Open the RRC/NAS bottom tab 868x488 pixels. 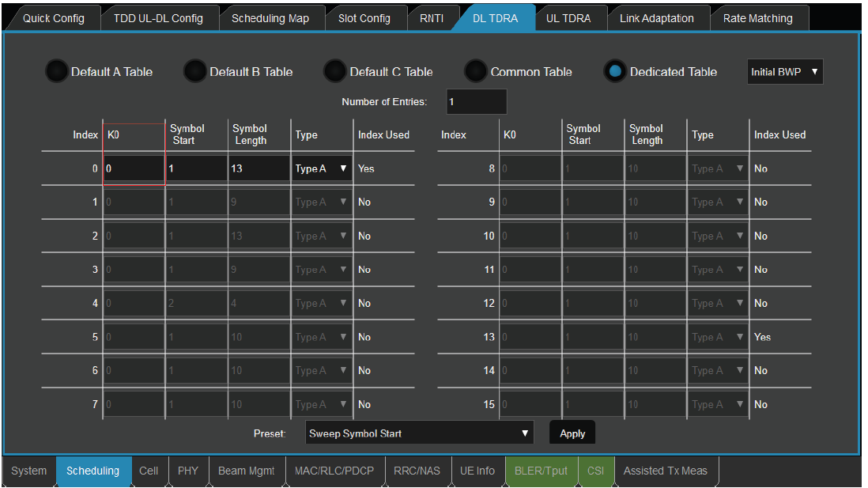(x=417, y=471)
